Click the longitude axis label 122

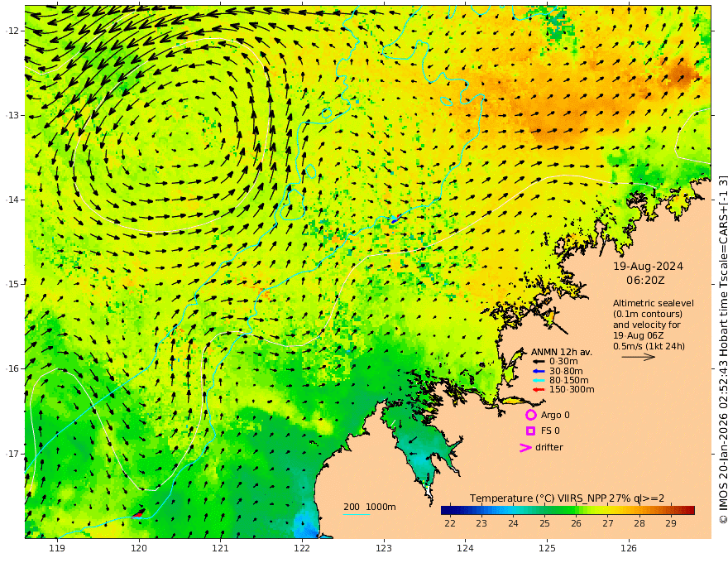(302, 549)
